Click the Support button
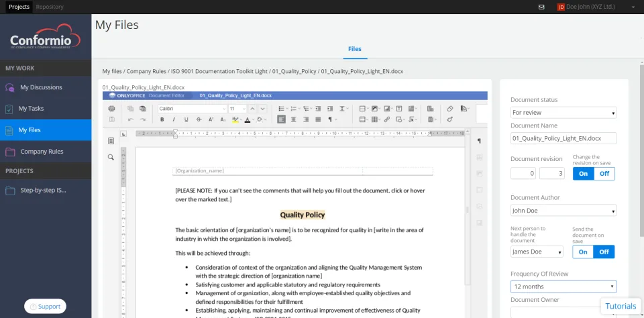The image size is (644, 318). pyautogui.click(x=45, y=306)
